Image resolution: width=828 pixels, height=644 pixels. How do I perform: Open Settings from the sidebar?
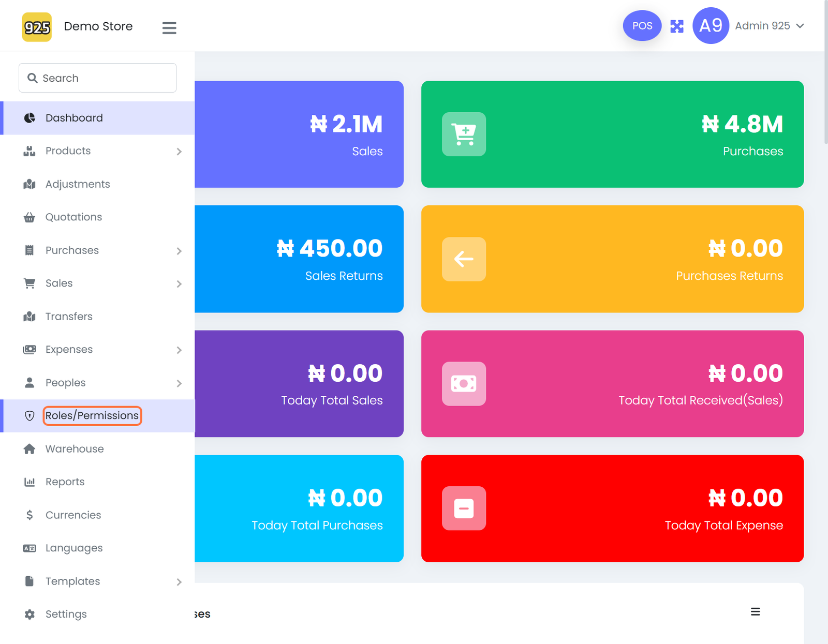click(x=66, y=615)
